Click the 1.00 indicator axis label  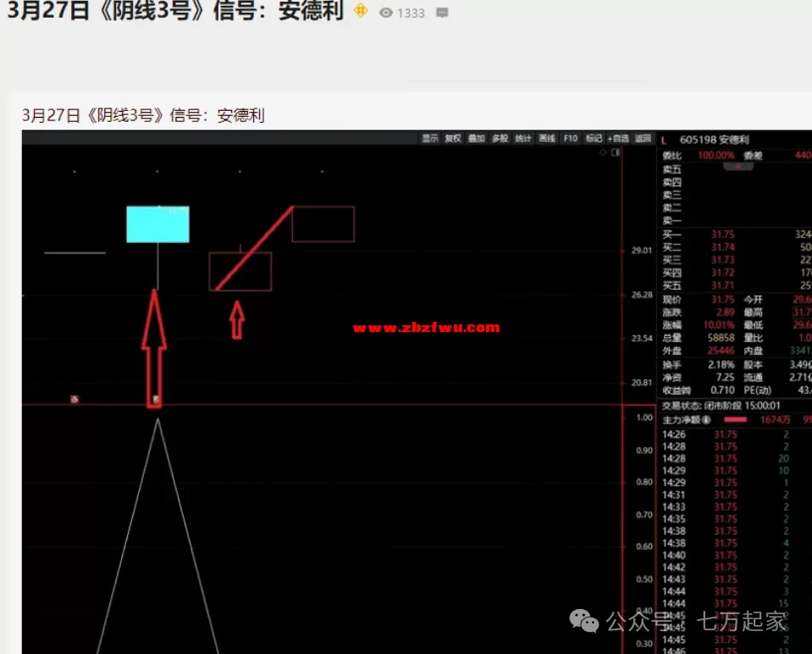pyautogui.click(x=644, y=418)
